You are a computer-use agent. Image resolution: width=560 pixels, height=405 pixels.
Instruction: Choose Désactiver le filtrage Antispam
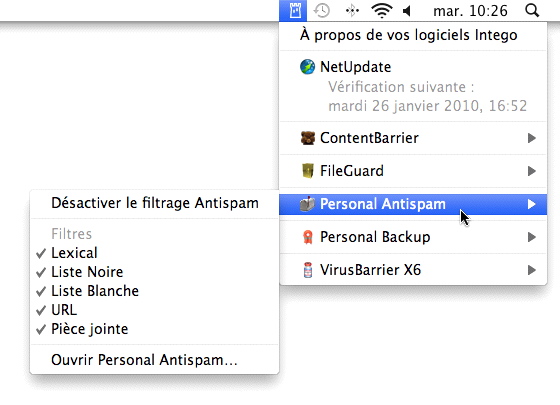pos(154,203)
